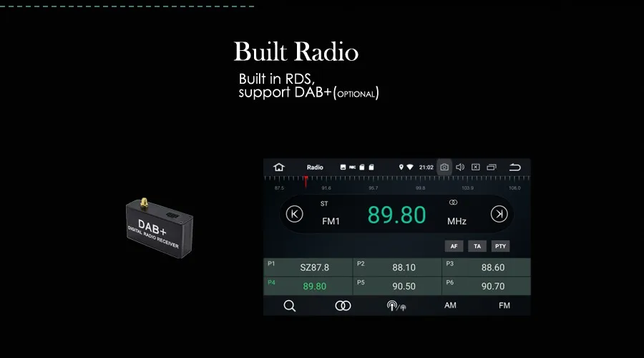Click the stereo indicator above MHz
This screenshot has width=644, height=358.
pos(453,202)
